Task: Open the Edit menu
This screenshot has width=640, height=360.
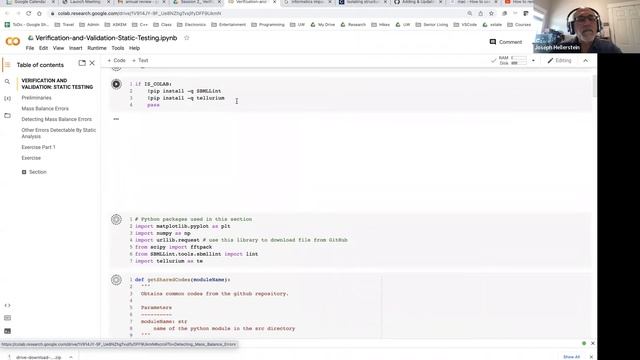Action: pos(43,48)
